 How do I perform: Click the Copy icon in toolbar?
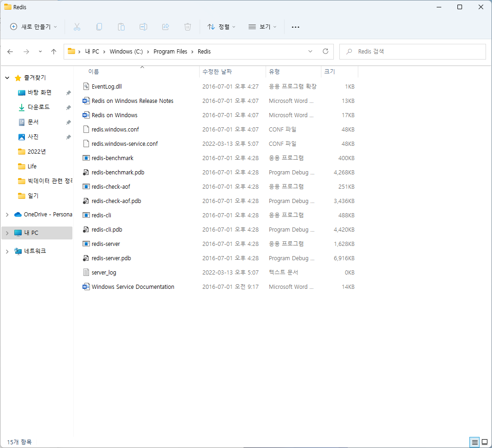coord(99,27)
